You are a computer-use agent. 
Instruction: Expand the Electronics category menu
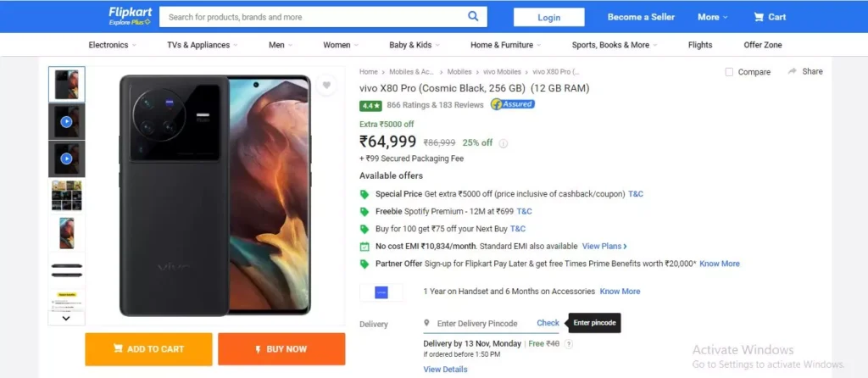113,45
